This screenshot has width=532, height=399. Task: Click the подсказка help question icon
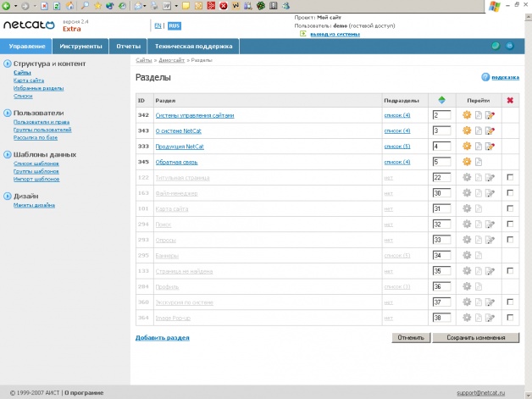click(485, 77)
